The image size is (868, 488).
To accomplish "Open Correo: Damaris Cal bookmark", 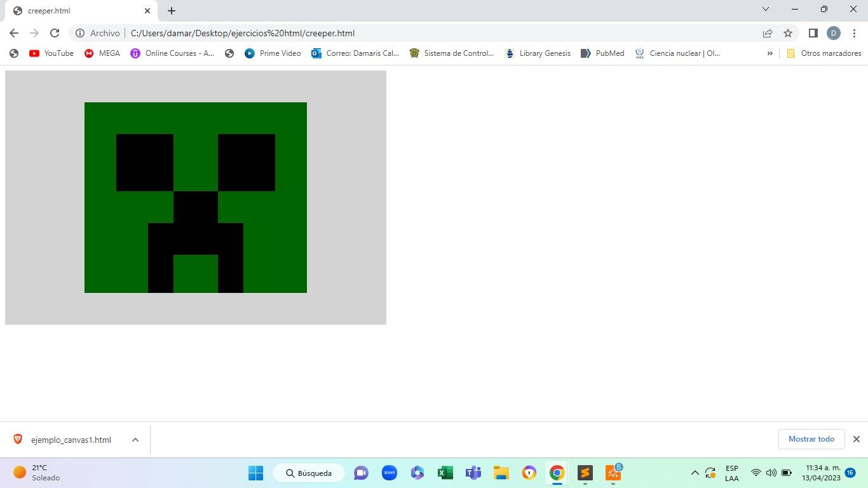I will pos(355,53).
